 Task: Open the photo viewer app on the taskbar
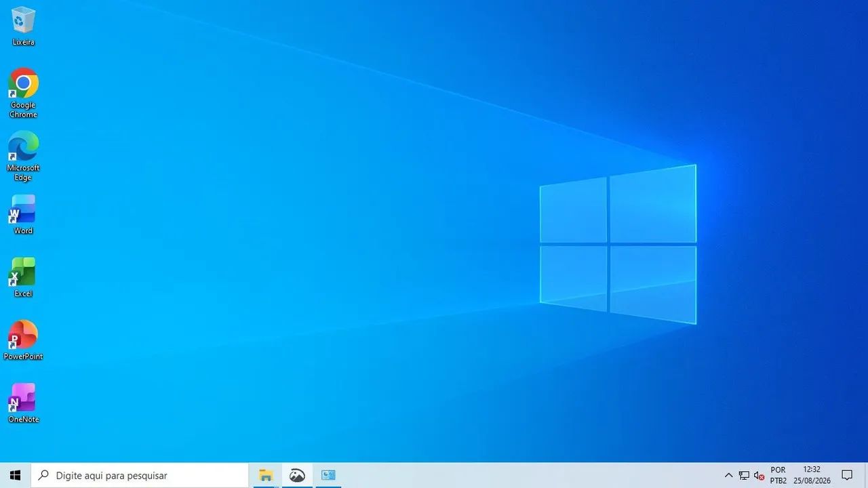(297, 475)
